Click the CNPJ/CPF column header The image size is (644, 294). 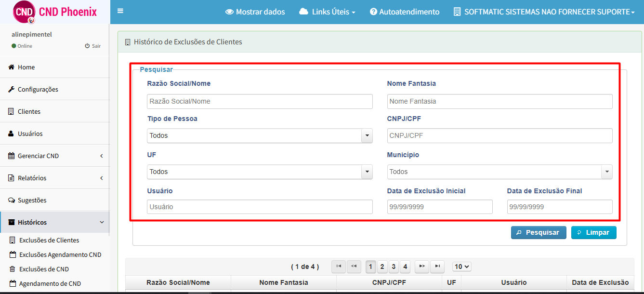pyautogui.click(x=389, y=282)
